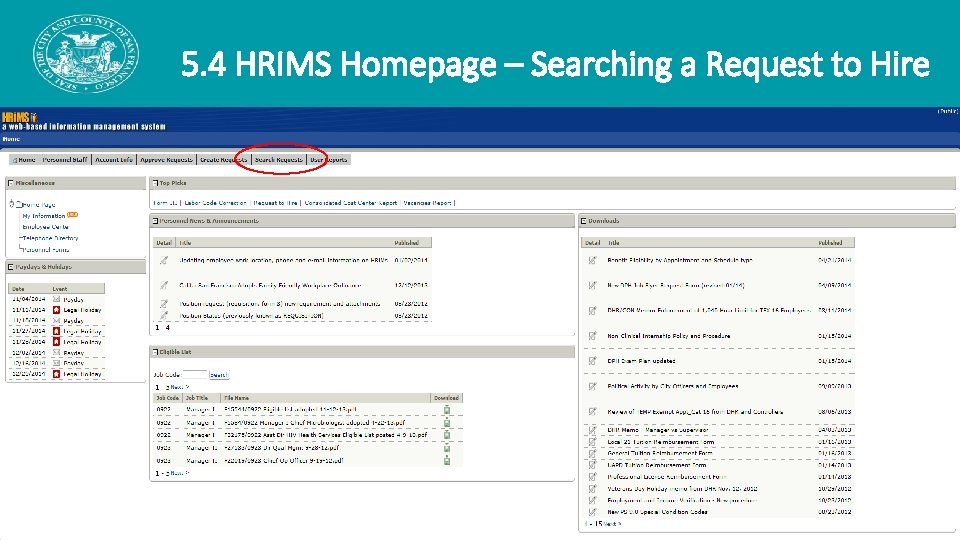Open the Labor Code Correction link
The height and width of the screenshot is (540, 960).
(x=215, y=203)
